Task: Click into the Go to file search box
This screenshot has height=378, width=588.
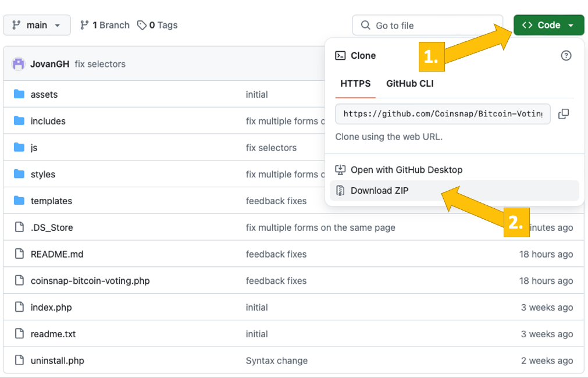Action: (427, 26)
